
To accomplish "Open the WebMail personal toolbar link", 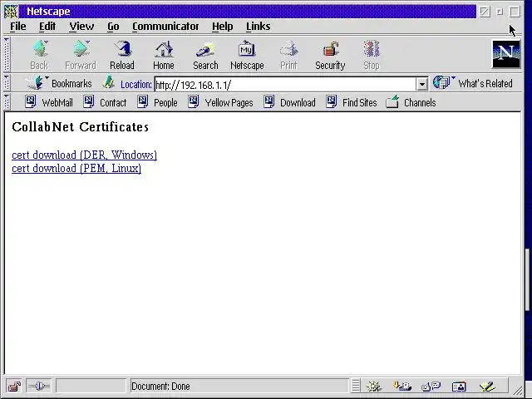I will pos(49,102).
